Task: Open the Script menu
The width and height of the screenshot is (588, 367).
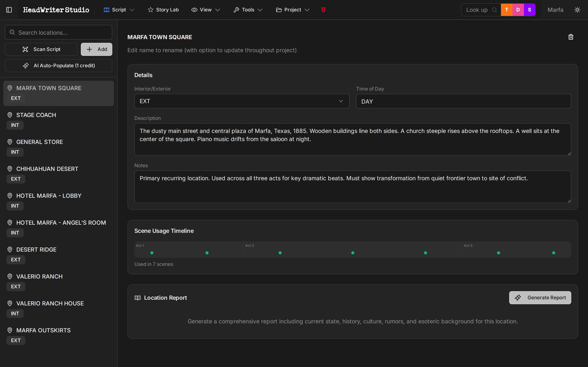Action: (119, 10)
